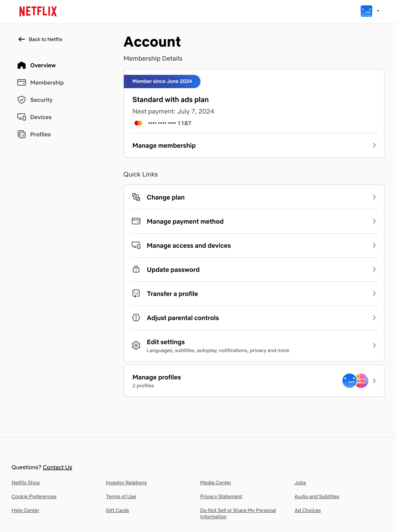Image resolution: width=396 pixels, height=532 pixels.
Task: Click the Gift Cards link in footer
Action: tap(118, 510)
